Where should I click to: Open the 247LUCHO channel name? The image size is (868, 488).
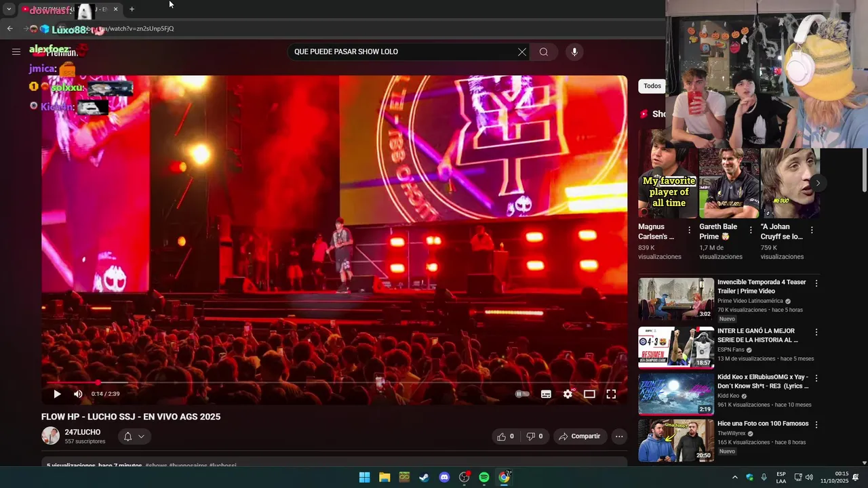click(x=83, y=432)
